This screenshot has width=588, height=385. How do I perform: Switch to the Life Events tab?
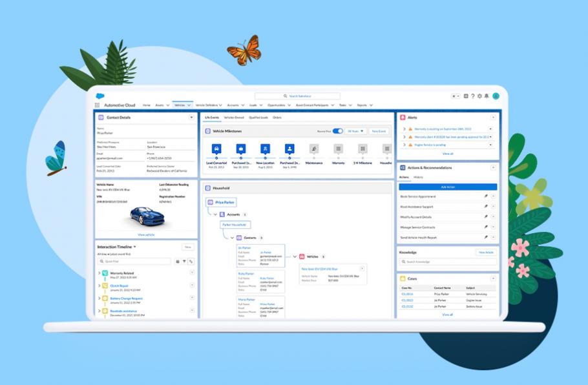[x=212, y=118]
